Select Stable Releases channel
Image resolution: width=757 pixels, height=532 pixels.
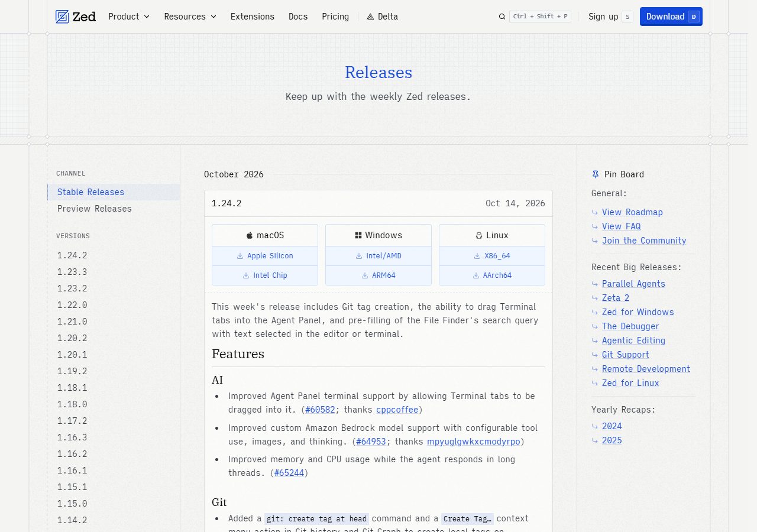[114, 192]
